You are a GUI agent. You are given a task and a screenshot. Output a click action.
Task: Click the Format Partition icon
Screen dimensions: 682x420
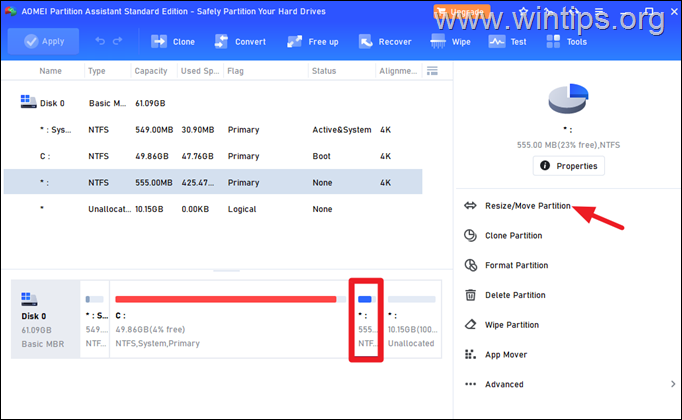click(471, 265)
